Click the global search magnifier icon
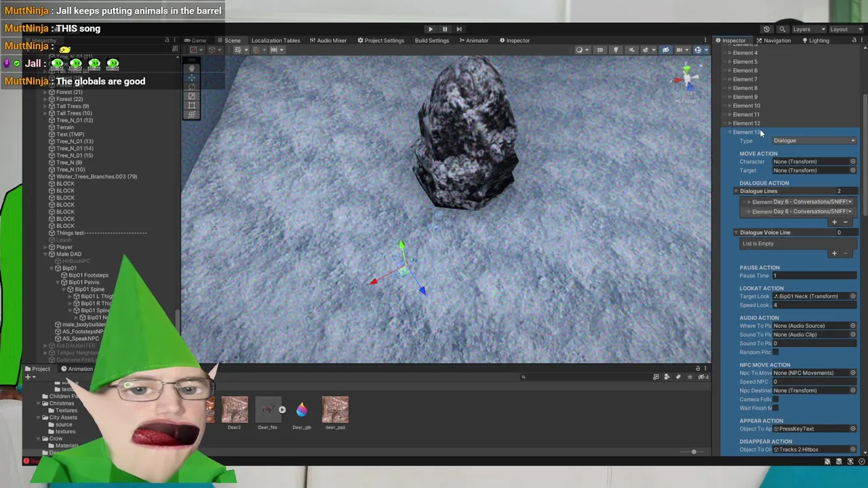Screen dimensions: 868x488 coord(782,29)
